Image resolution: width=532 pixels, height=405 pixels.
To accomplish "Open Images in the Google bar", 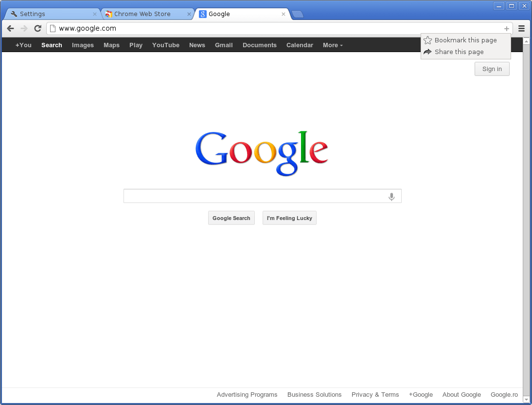I will pos(83,45).
